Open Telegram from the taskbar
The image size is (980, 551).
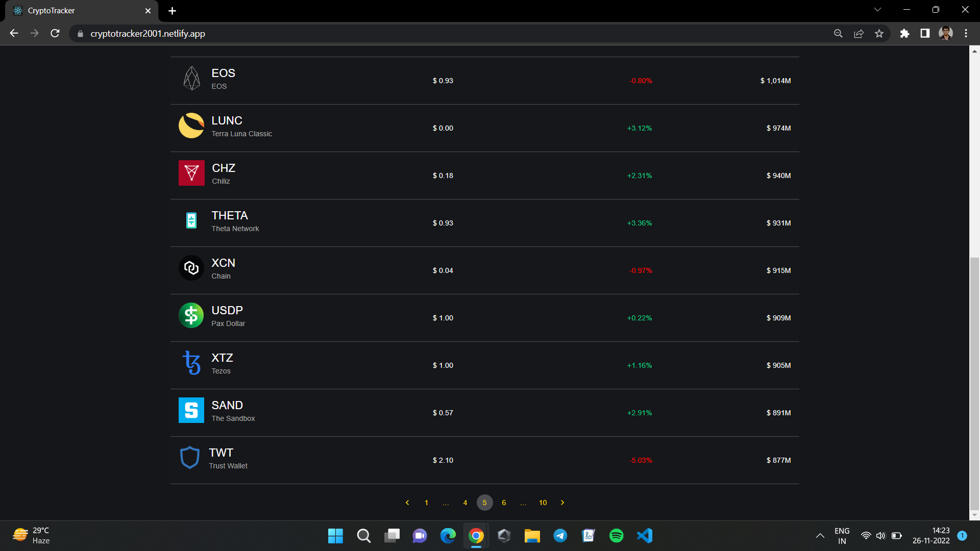click(x=560, y=536)
